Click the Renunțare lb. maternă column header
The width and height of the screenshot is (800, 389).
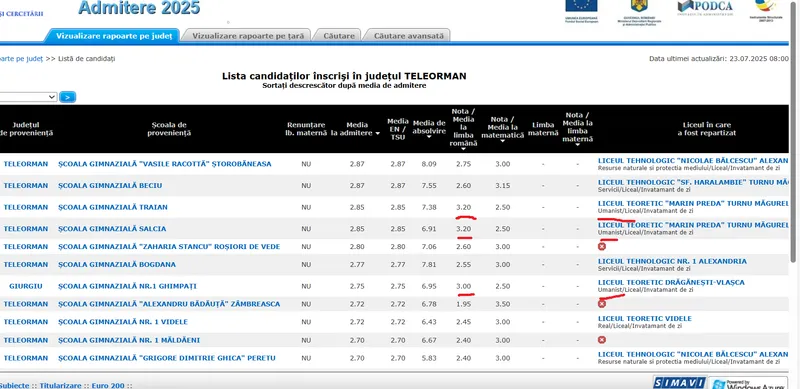click(306, 129)
